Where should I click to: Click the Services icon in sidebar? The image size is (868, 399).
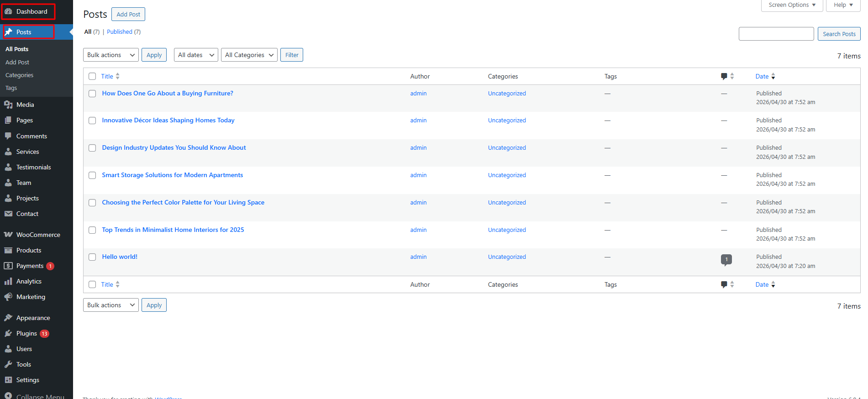click(x=8, y=152)
